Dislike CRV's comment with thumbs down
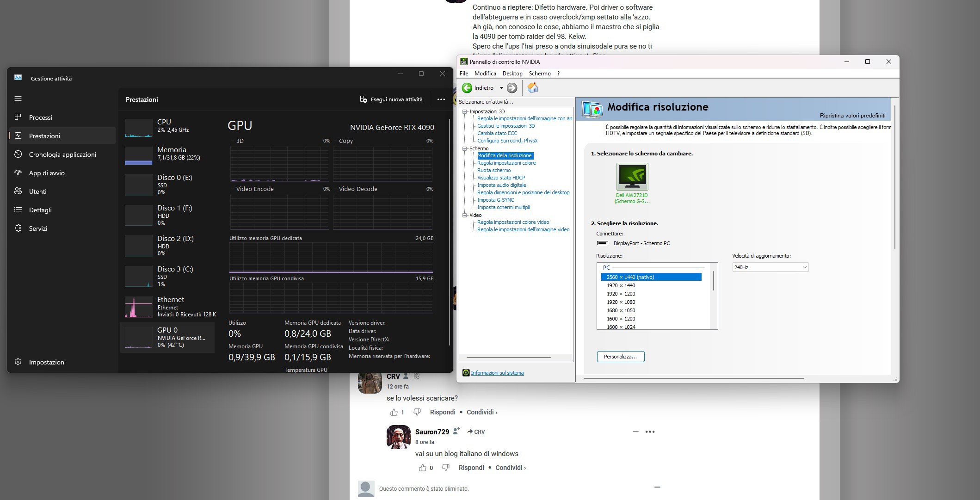The width and height of the screenshot is (980, 500). [x=417, y=412]
